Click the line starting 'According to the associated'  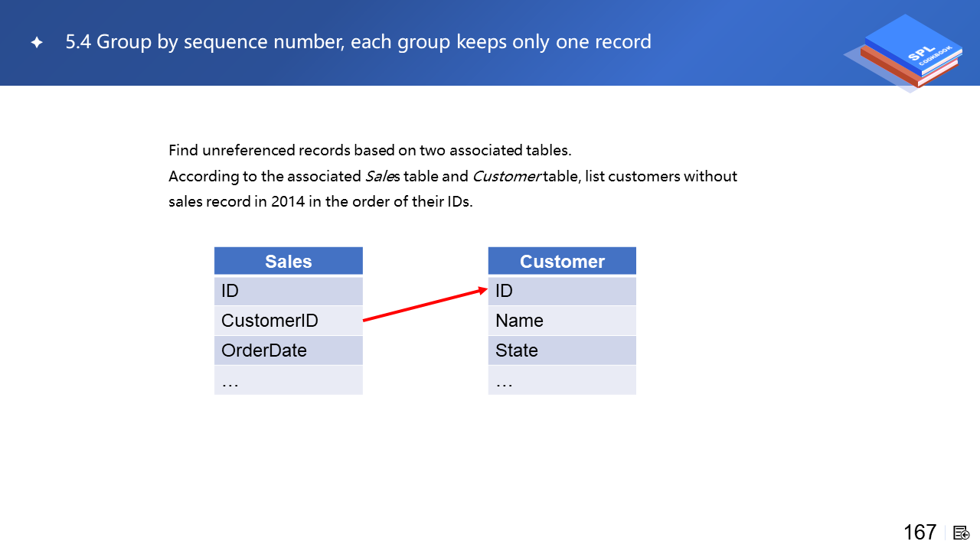tap(452, 177)
